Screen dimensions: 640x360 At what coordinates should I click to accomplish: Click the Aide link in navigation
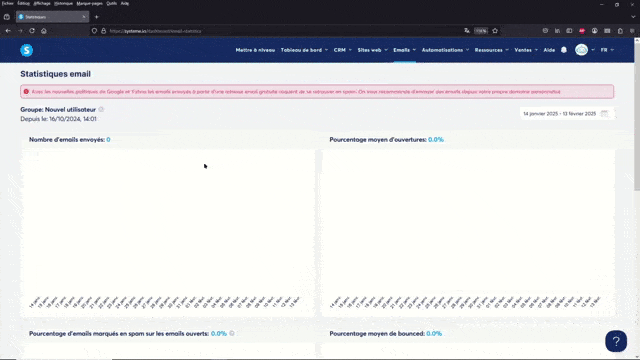[549, 50]
